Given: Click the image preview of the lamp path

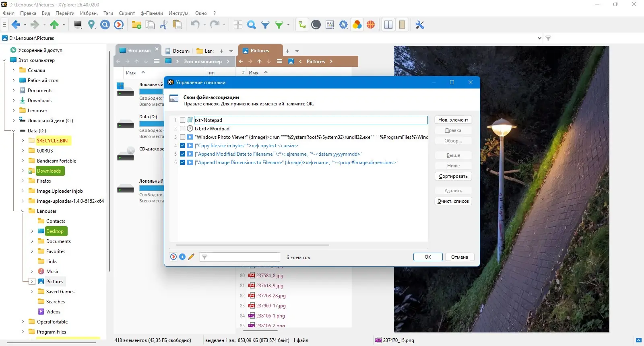Looking at the screenshot, I should [x=501, y=189].
